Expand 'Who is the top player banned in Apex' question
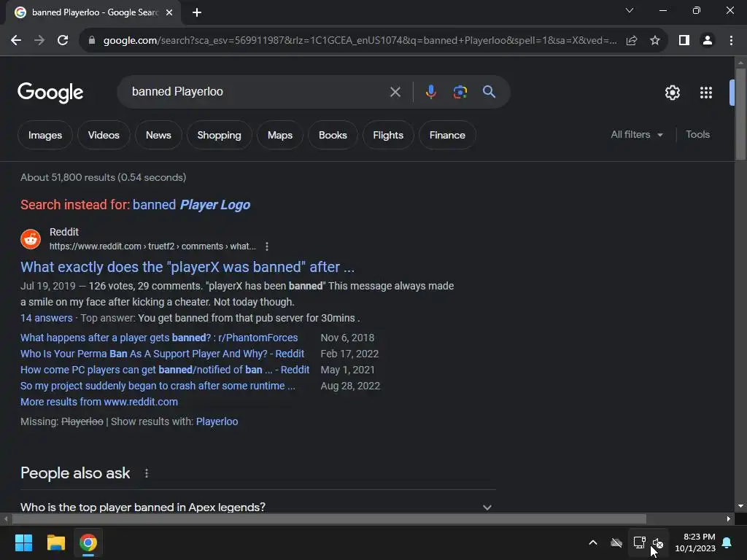Image resolution: width=747 pixels, height=560 pixels. tap(256, 507)
